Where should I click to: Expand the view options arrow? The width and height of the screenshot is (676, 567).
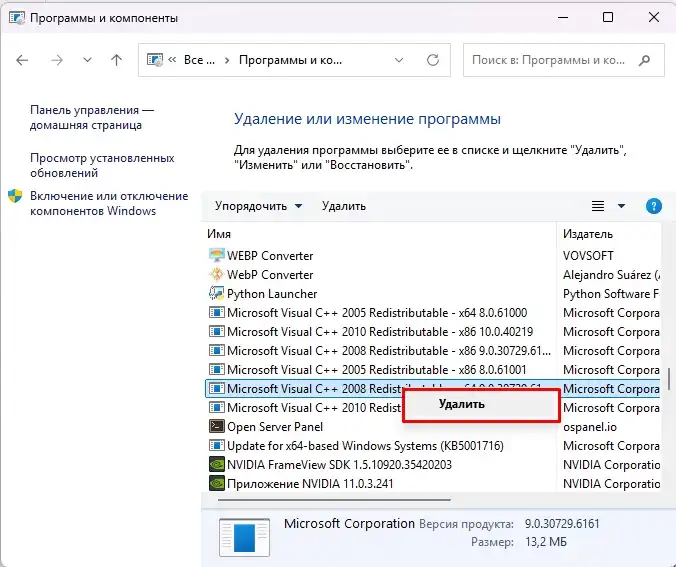(621, 206)
